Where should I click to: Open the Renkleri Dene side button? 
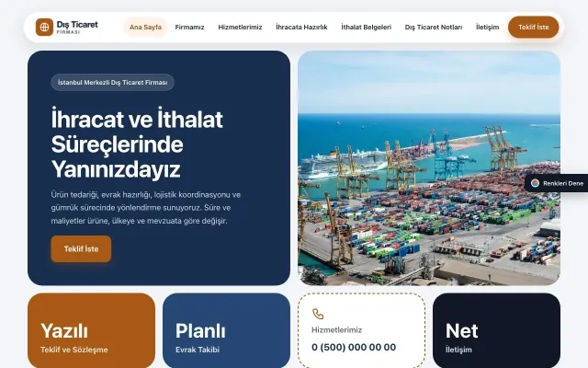pyautogui.click(x=557, y=183)
